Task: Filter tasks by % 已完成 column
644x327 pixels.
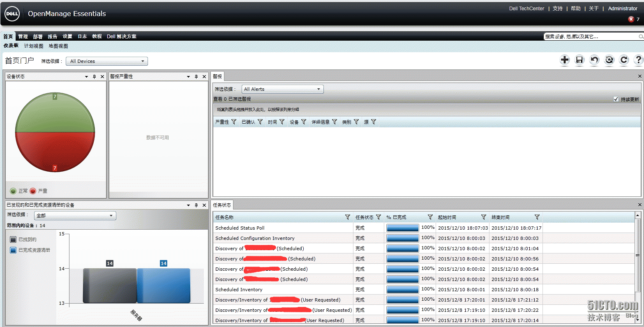Action: click(x=430, y=217)
